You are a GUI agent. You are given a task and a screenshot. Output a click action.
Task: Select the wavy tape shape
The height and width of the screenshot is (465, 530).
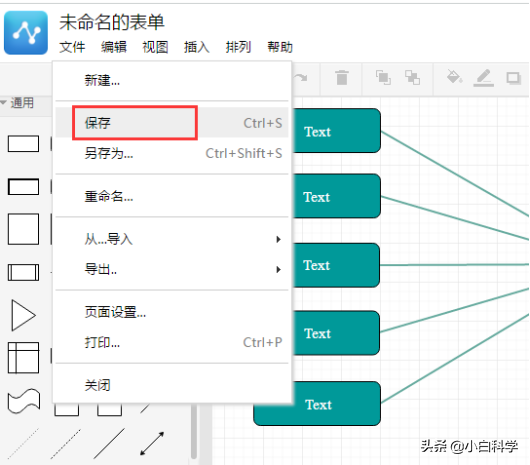point(24,401)
